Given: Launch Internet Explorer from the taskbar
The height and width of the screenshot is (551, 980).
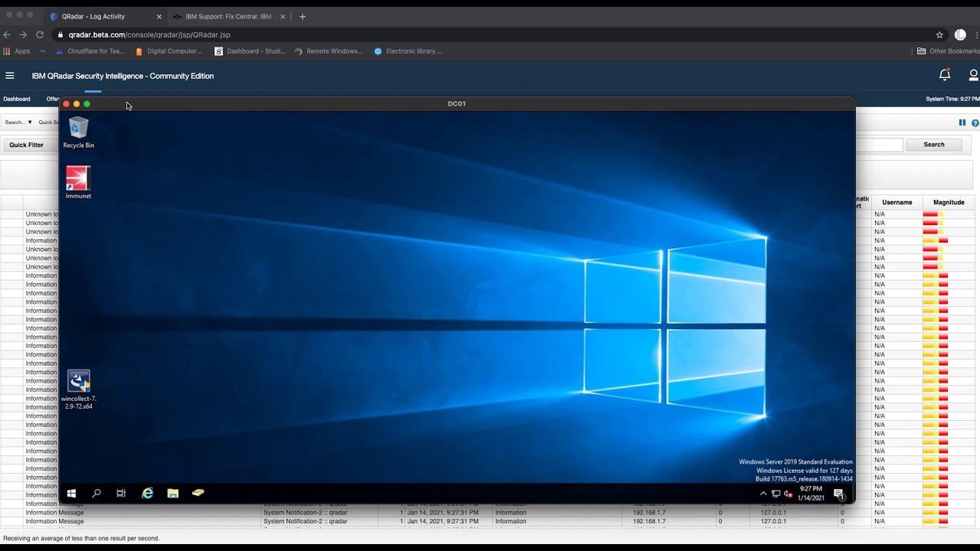Looking at the screenshot, I should click(148, 494).
